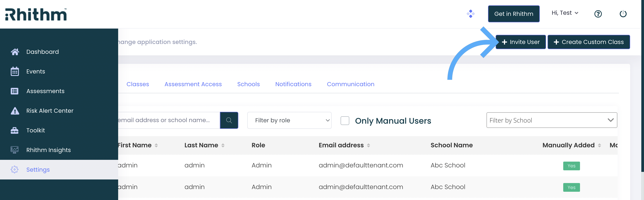This screenshot has width=644, height=200.
Task: Open the Filter by role dropdown
Action: pos(289,121)
